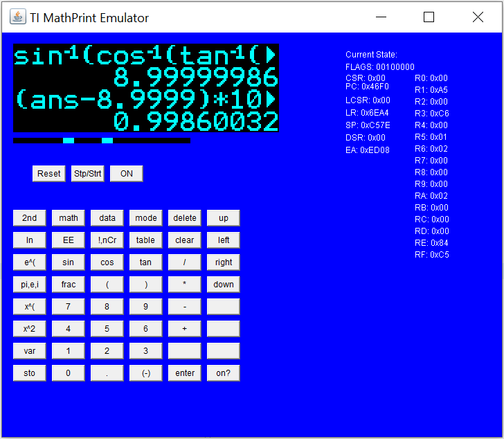Click the digit 2 key
The image size is (504, 439).
click(107, 351)
